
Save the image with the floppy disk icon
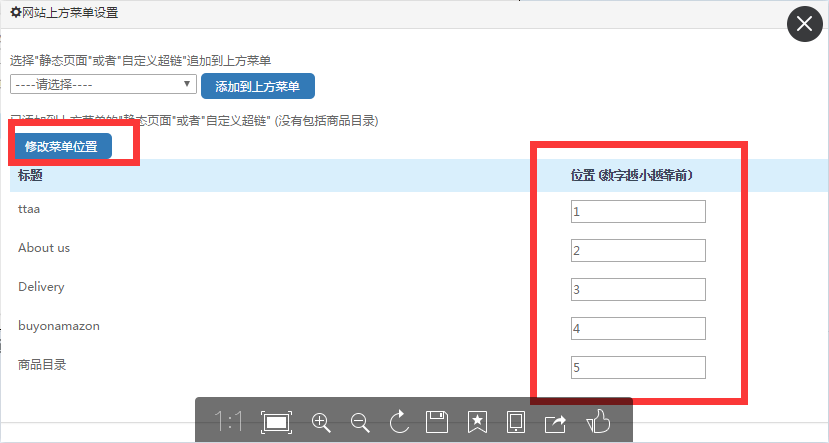pos(437,422)
